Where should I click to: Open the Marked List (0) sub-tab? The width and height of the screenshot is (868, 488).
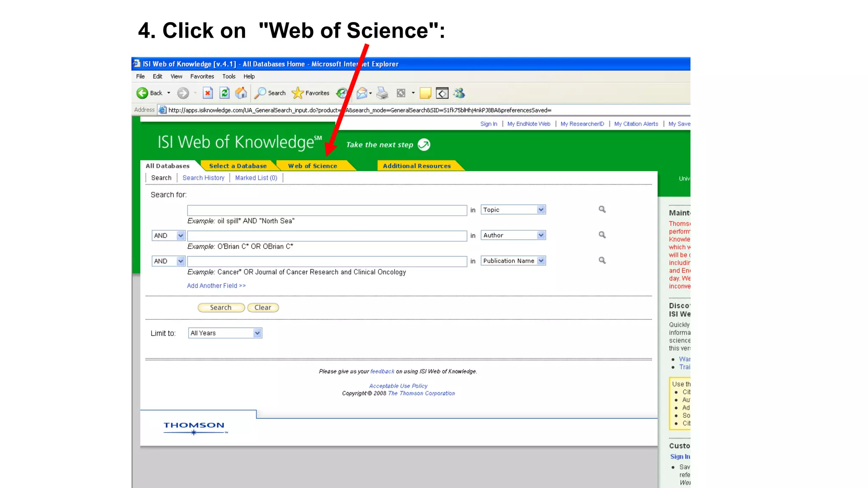click(x=256, y=178)
